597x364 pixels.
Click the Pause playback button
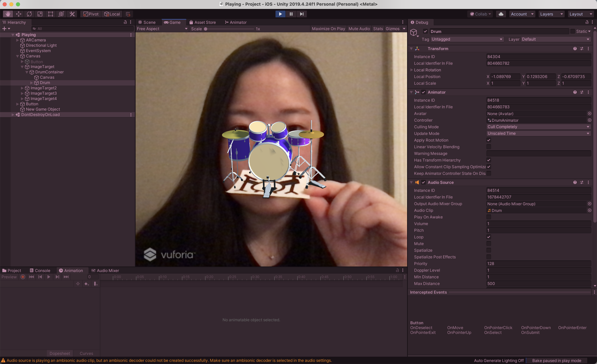tap(291, 14)
